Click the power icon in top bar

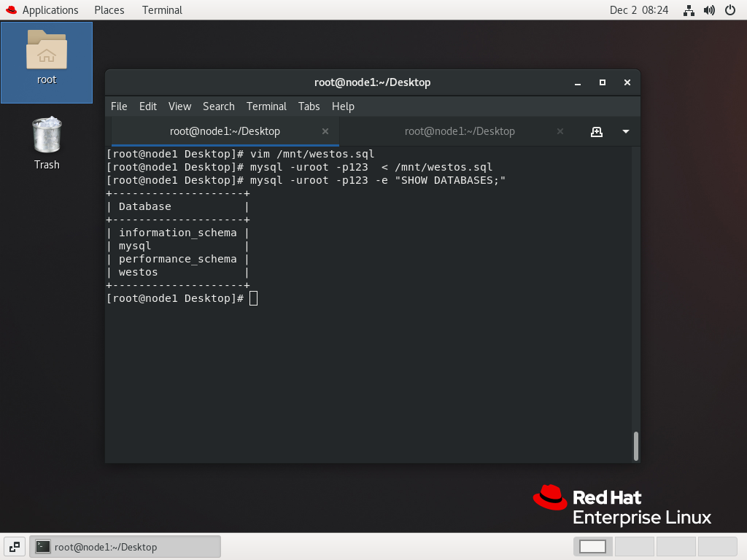click(729, 10)
